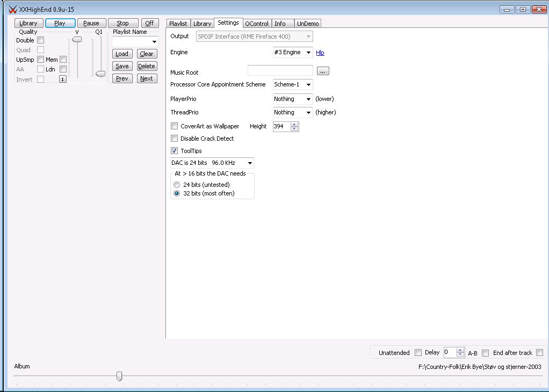Enable the A-B checkbox
The width and height of the screenshot is (549, 392).
(485, 353)
